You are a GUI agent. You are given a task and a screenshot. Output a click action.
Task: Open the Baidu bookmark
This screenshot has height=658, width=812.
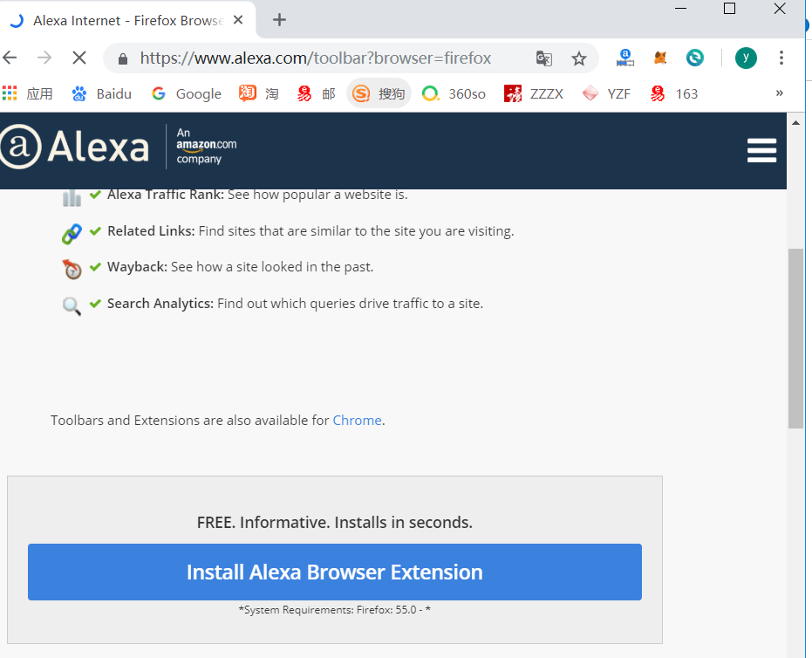coord(102,93)
